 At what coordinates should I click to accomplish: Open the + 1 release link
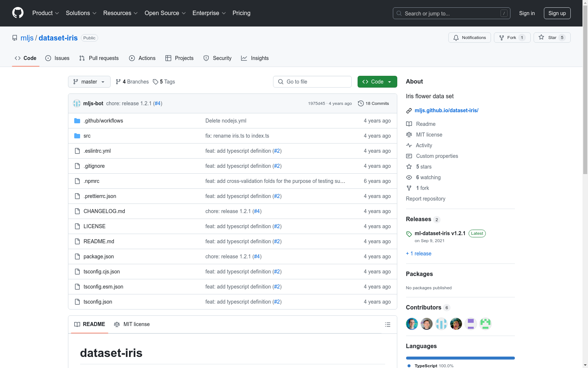click(x=419, y=254)
